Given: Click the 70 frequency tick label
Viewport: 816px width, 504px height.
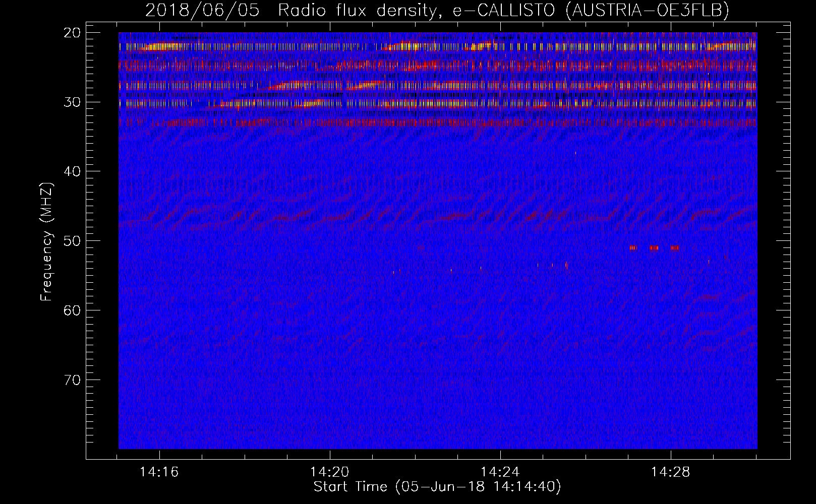Looking at the screenshot, I should (x=73, y=380).
